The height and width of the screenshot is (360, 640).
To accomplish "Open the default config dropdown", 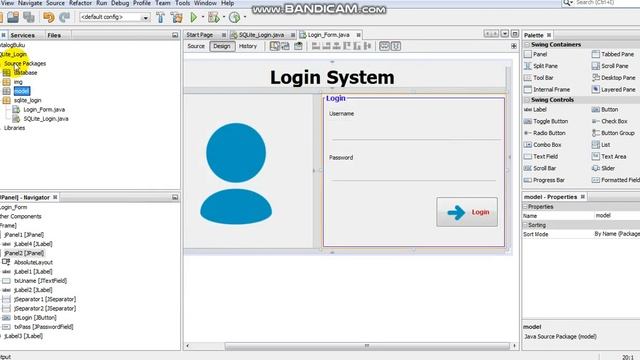I will [x=145, y=18].
